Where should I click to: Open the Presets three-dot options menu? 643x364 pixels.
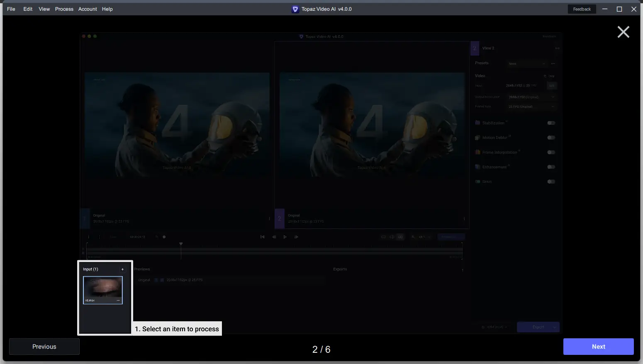553,64
